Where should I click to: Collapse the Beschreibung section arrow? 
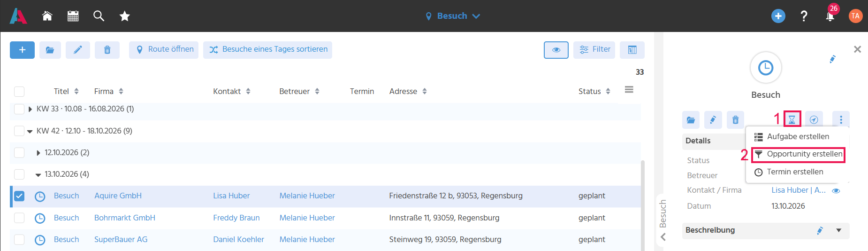click(839, 230)
